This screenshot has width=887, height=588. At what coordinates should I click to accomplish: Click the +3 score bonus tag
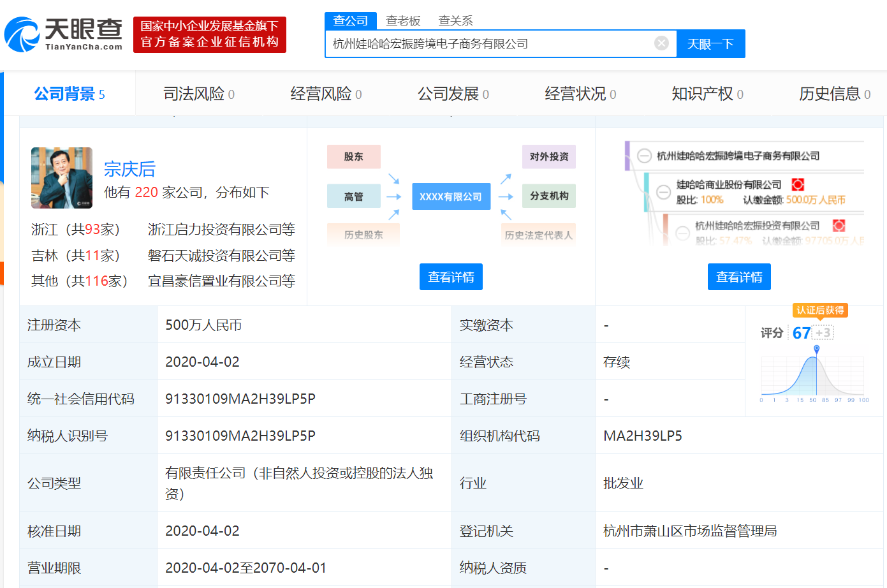click(x=823, y=333)
